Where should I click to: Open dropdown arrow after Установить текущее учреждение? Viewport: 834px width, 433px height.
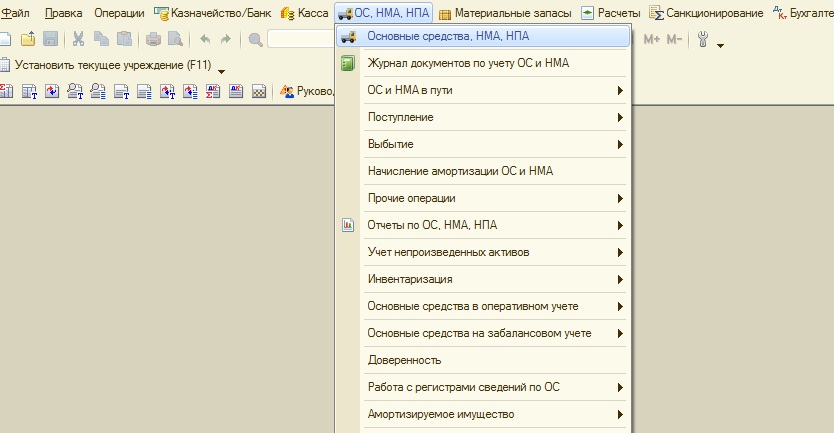click(x=221, y=72)
